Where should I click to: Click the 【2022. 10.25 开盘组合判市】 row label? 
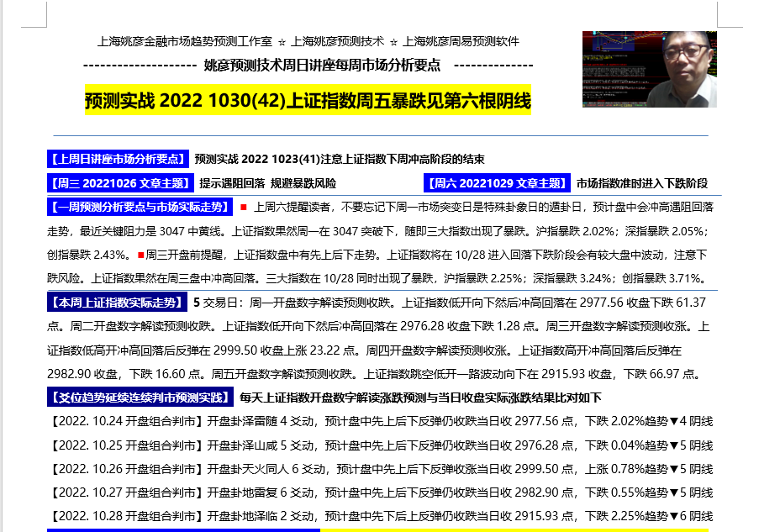tap(125, 445)
